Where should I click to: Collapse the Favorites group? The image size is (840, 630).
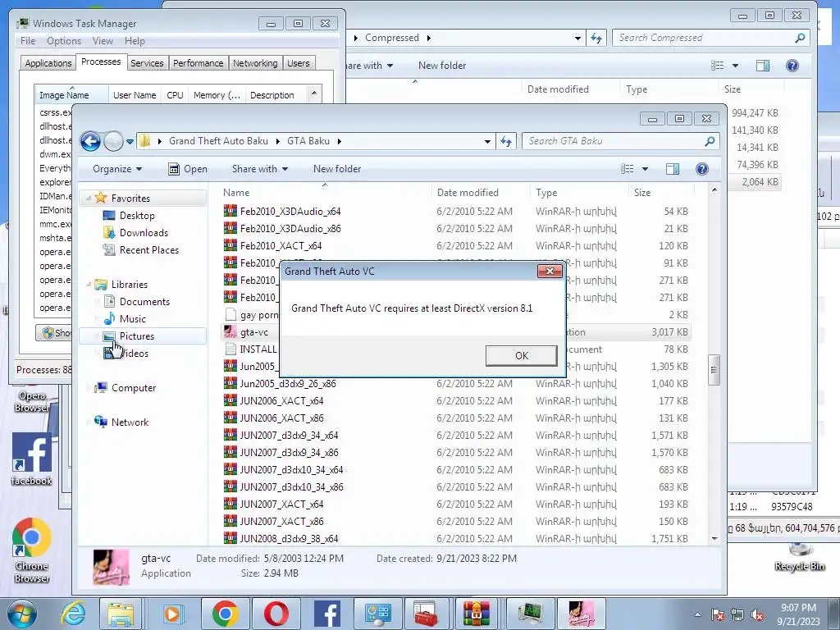pyautogui.click(x=89, y=199)
